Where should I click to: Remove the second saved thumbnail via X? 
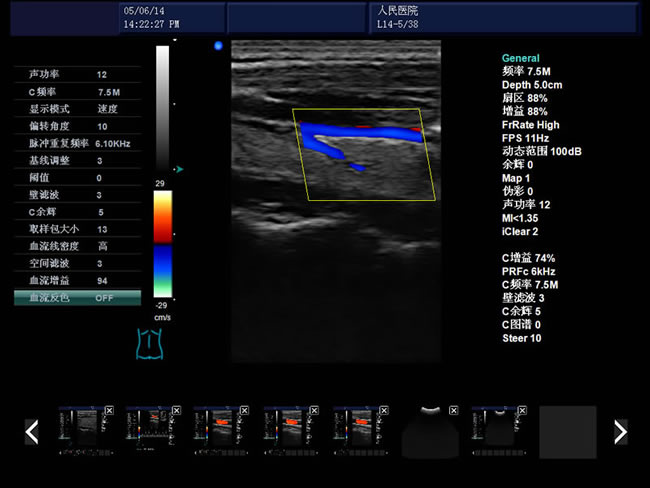[x=177, y=410]
